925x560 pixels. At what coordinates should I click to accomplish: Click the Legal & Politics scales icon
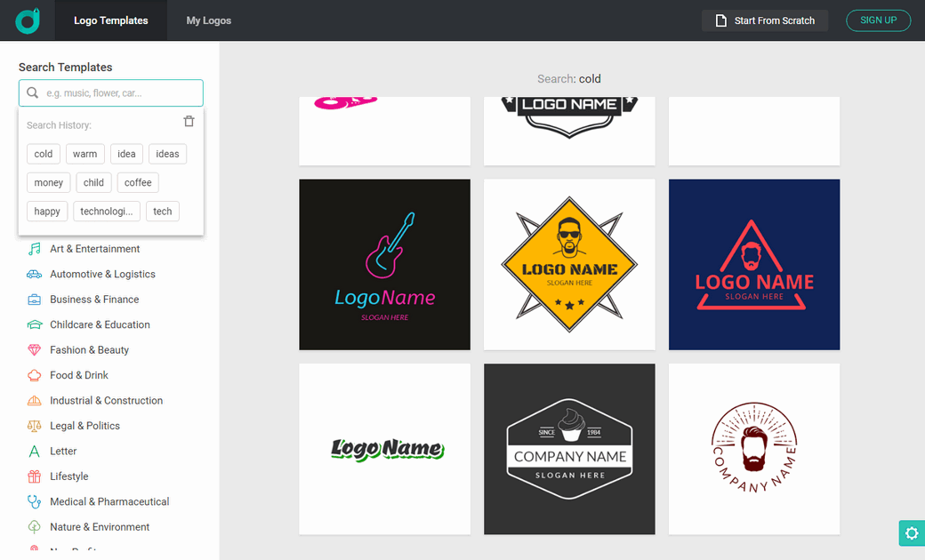pos(35,426)
